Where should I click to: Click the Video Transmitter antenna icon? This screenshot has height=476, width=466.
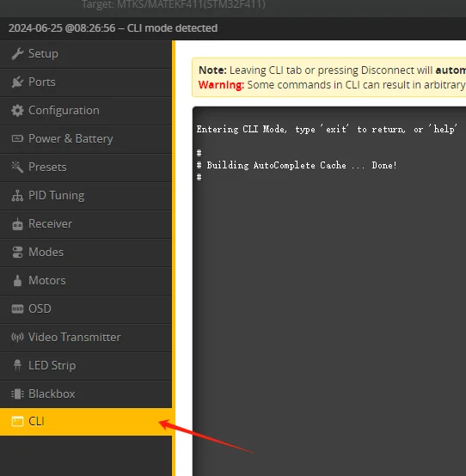pos(17,337)
